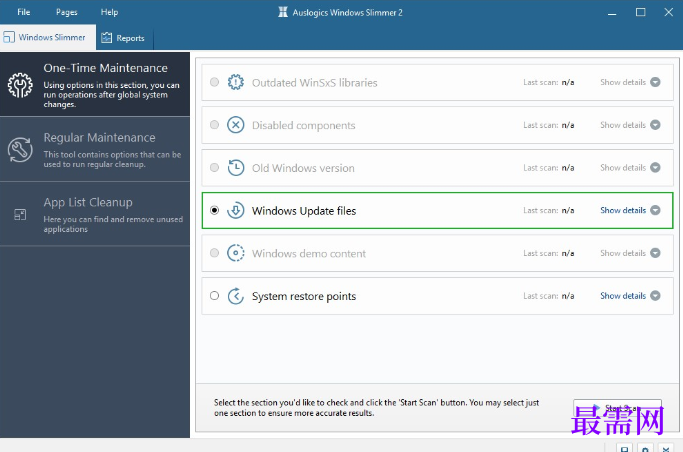Click the Start Scan button
683x452 pixels.
pyautogui.click(x=617, y=408)
